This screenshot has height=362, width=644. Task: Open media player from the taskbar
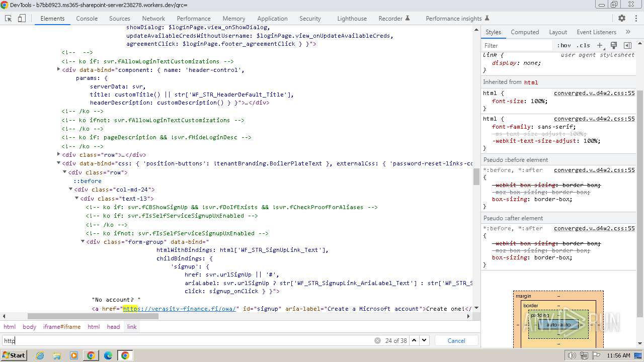(74, 355)
